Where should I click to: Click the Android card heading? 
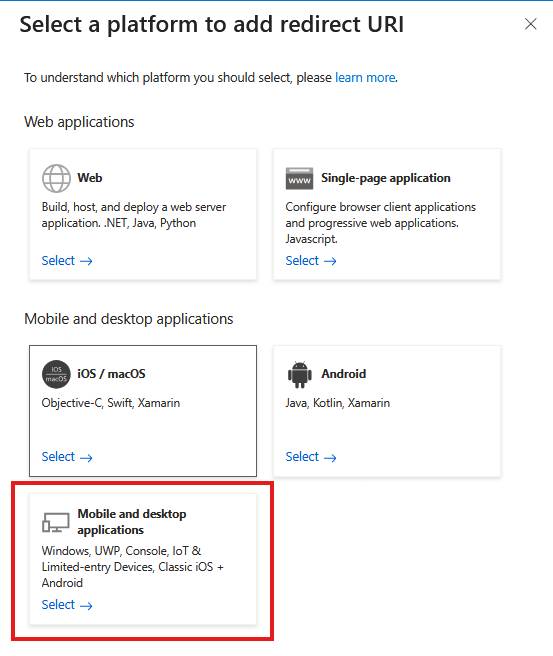pos(343,374)
